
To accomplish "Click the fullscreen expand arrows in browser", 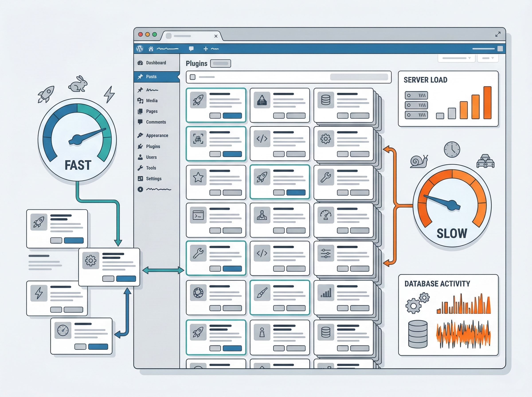I will (x=498, y=34).
